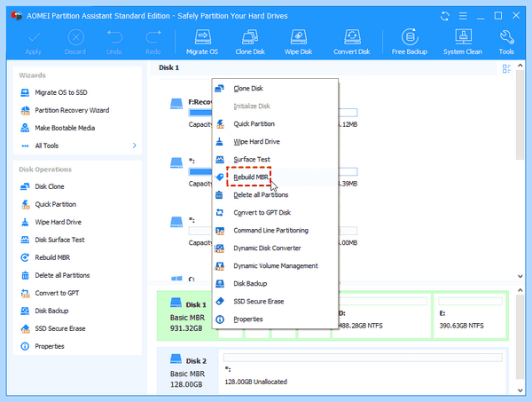Click the Disk 1 header label
Image resolution: width=532 pixels, height=402 pixels.
coord(168,67)
